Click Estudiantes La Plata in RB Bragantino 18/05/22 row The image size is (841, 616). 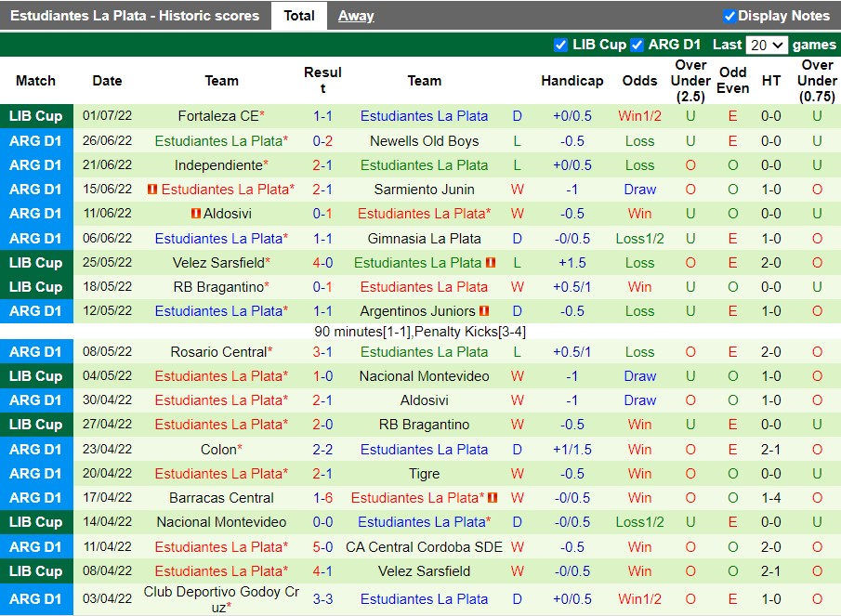pos(425,287)
